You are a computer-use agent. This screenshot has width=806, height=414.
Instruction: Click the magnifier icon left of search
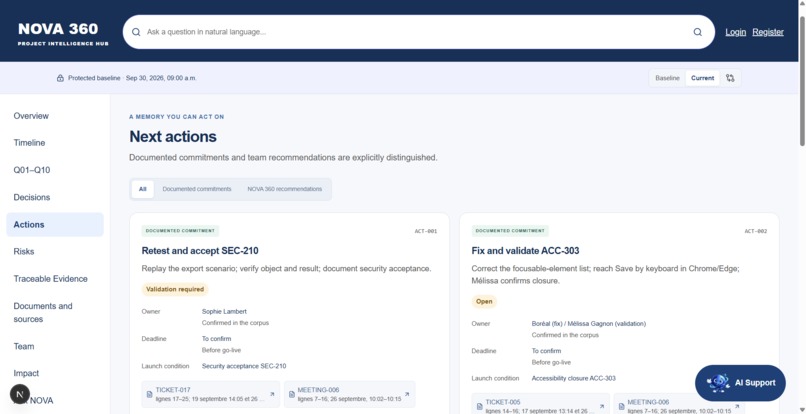click(x=136, y=32)
